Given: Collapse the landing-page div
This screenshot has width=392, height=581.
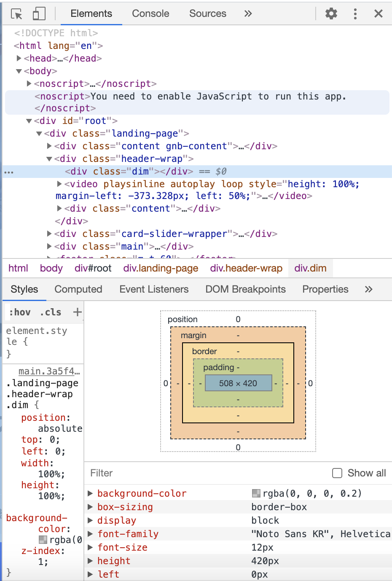Looking at the screenshot, I should click(x=39, y=133).
